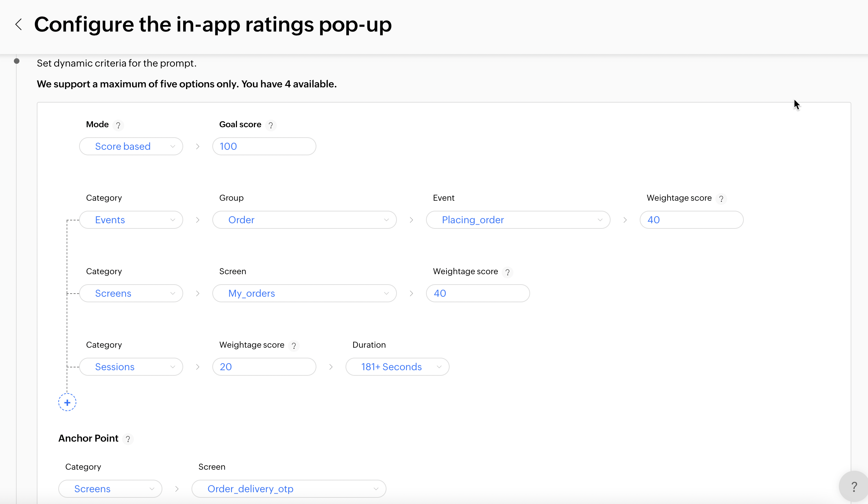
Task: Open the Sessions category dropdown
Action: (131, 367)
